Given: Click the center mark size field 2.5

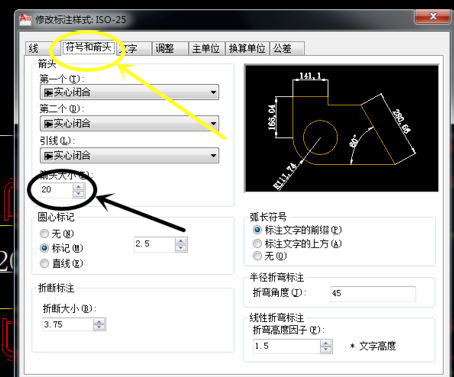Looking at the screenshot, I should (x=155, y=244).
